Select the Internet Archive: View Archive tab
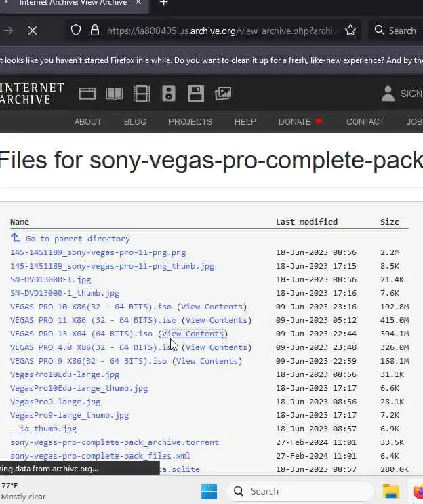Screen dimensions: 423x504 (x=73, y=3)
